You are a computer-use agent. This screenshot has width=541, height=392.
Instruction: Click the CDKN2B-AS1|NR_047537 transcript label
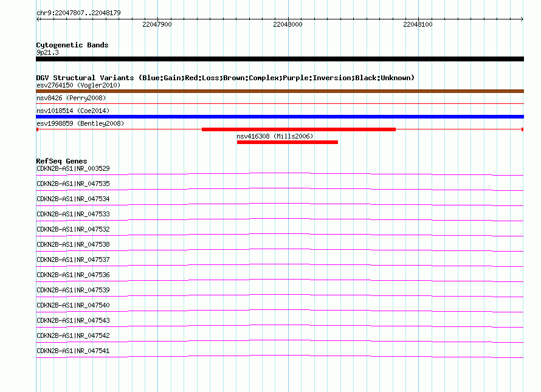(73, 260)
